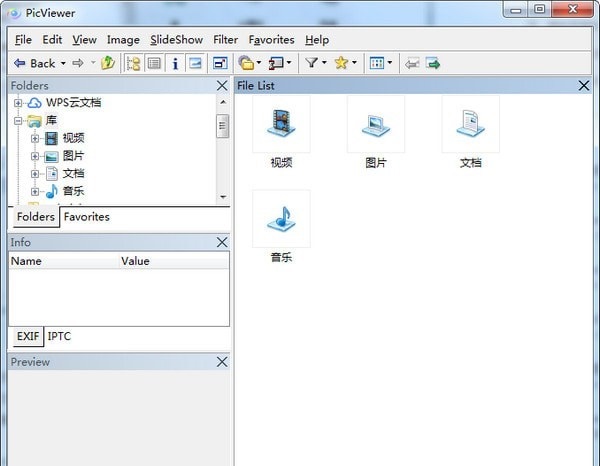Open the filter funnel dropdown arrow
The width and height of the screenshot is (600, 466).
324,62
